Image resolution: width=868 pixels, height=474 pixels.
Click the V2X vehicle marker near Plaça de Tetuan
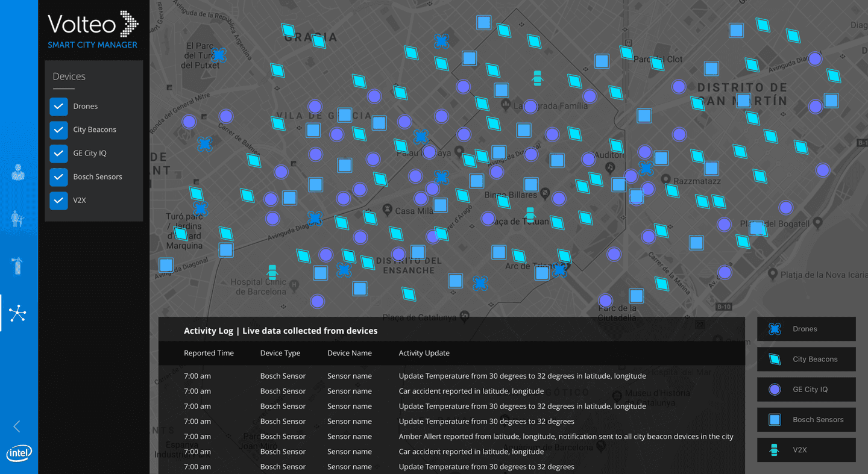click(x=530, y=215)
